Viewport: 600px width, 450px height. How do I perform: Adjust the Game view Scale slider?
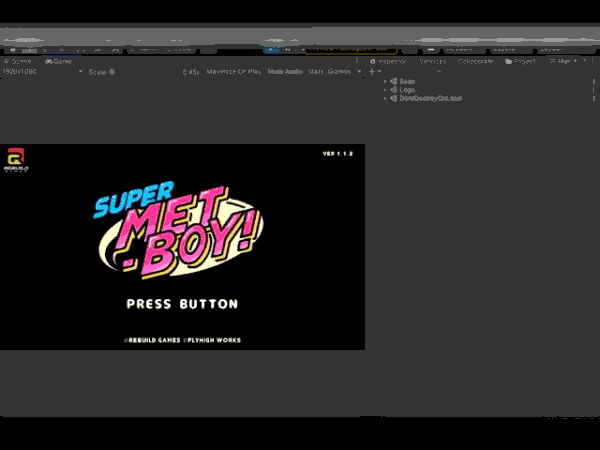coord(112,72)
